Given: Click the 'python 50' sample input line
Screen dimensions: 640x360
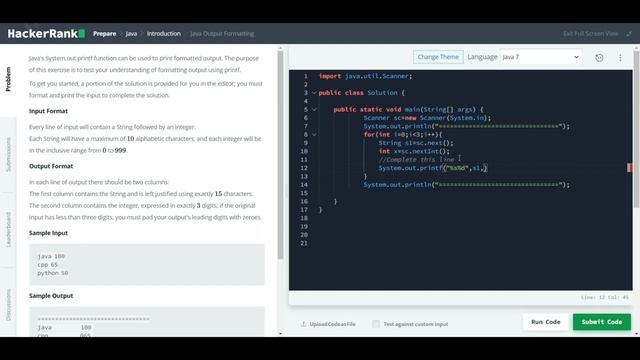Looking at the screenshot, I should [53, 273].
